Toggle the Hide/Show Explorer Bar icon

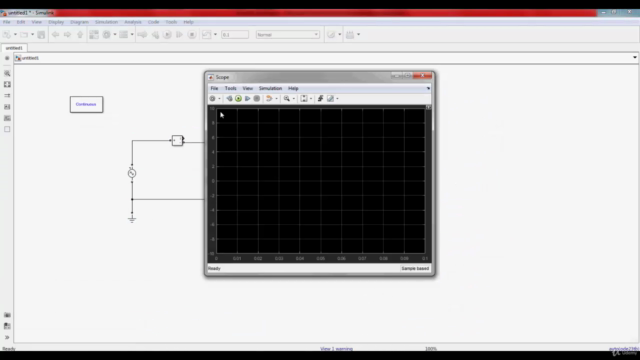(x=7, y=58)
